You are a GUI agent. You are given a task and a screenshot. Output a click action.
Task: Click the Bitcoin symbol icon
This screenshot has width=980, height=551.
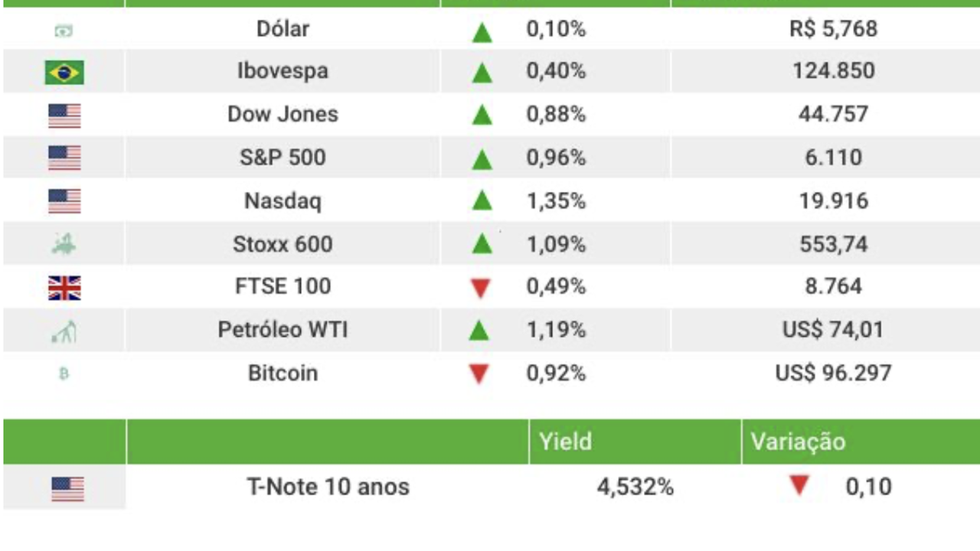pos(64,374)
